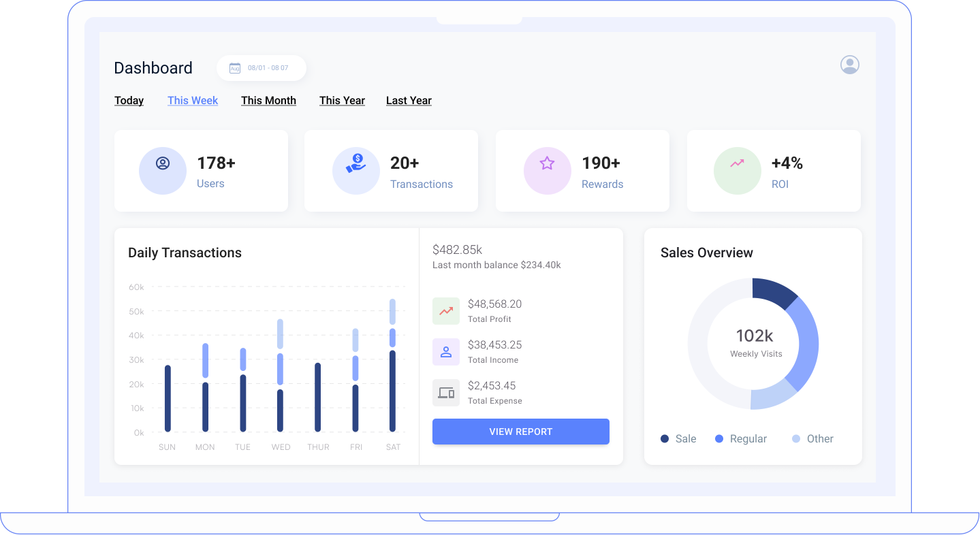Screen dimensions: 980x535
Task: Click the SAT bar in chart
Action: (x=392, y=366)
